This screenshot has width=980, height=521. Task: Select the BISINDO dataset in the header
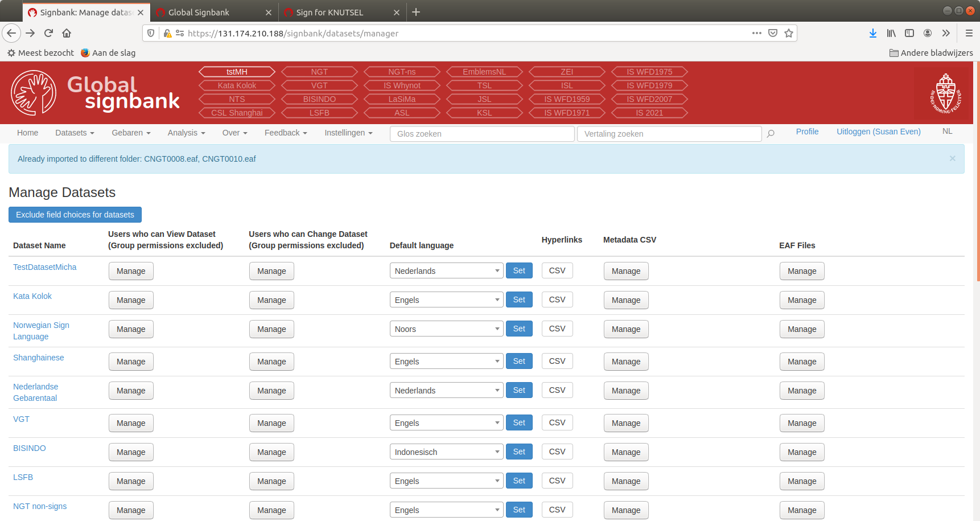click(319, 99)
